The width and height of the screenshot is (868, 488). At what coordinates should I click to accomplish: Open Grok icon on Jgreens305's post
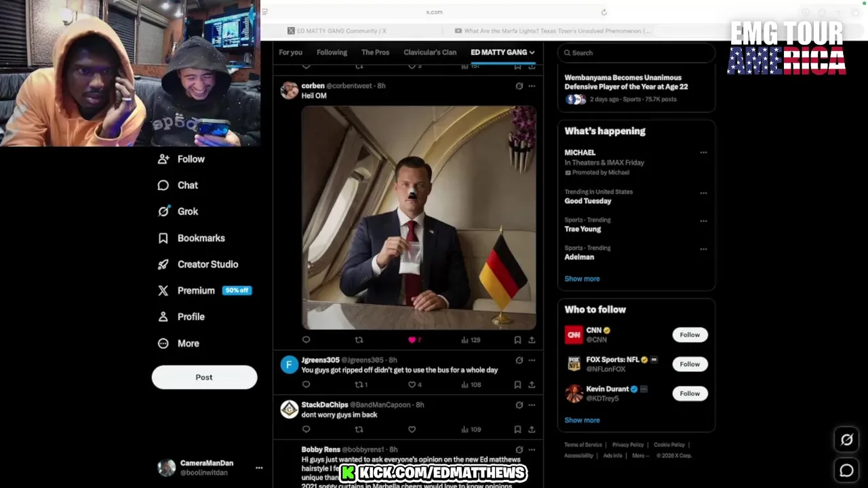(519, 360)
